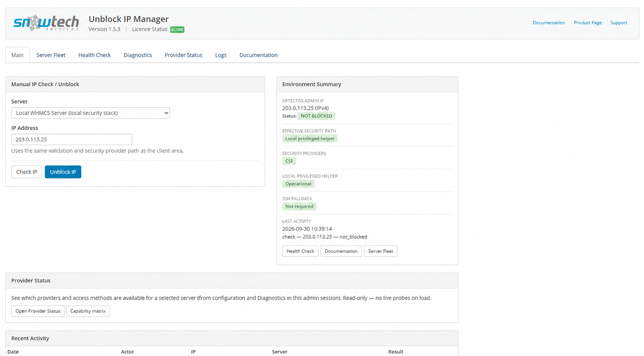Open the Capability matrix button
The width and height of the screenshot is (644, 356).
[88, 311]
